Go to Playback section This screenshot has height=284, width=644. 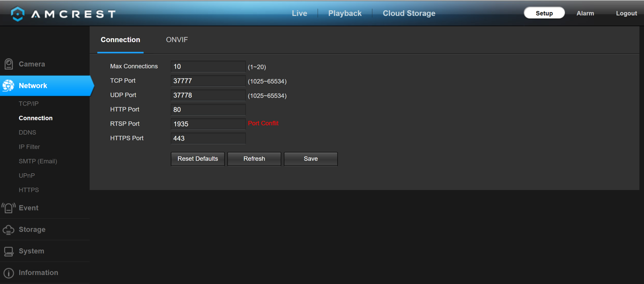(345, 14)
